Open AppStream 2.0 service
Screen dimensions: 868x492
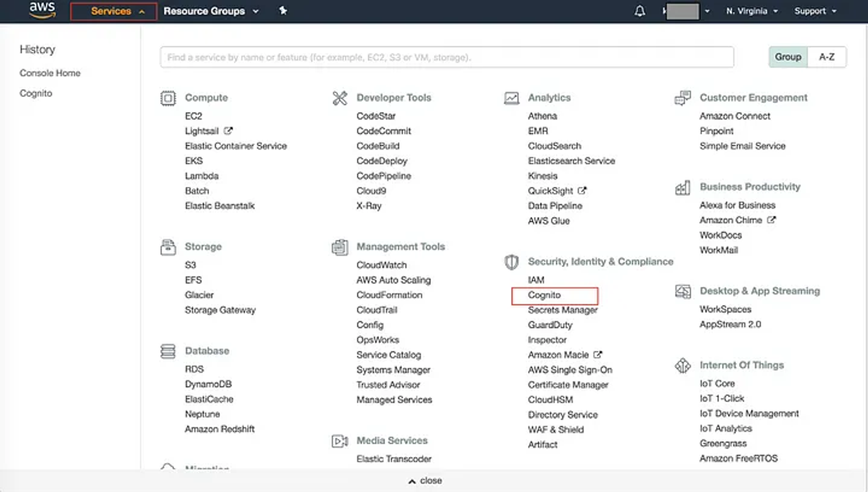(x=731, y=324)
